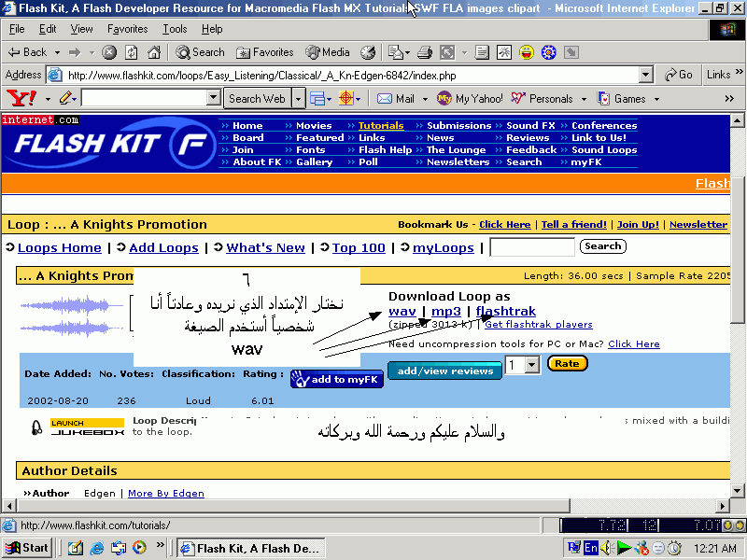747x560 pixels.
Task: Expand the Search Web options arrow
Action: click(298, 99)
